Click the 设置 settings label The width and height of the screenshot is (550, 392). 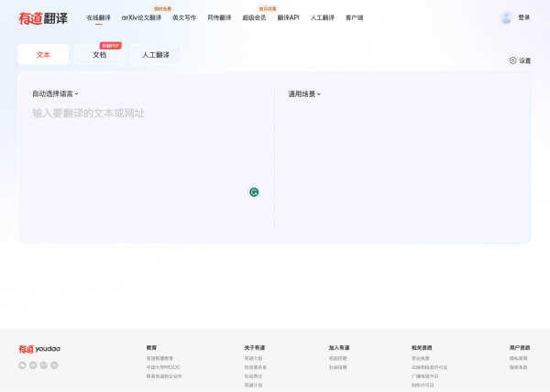pyautogui.click(x=524, y=60)
